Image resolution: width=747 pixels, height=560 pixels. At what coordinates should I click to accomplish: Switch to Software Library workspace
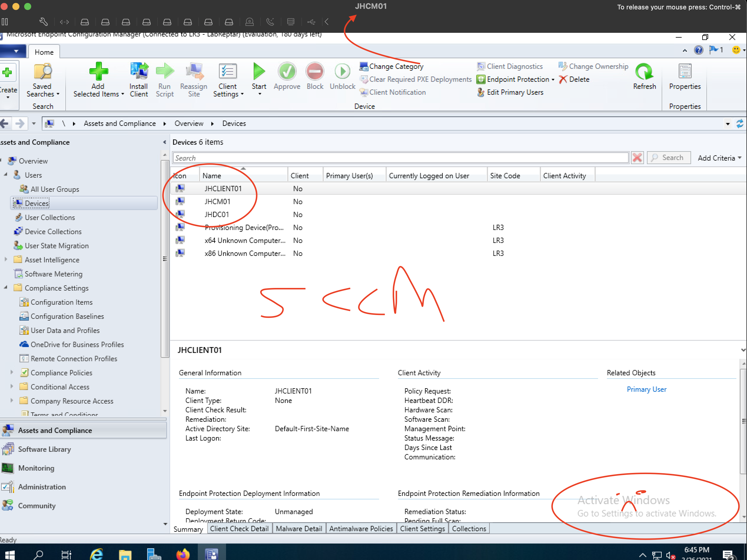coord(83,449)
